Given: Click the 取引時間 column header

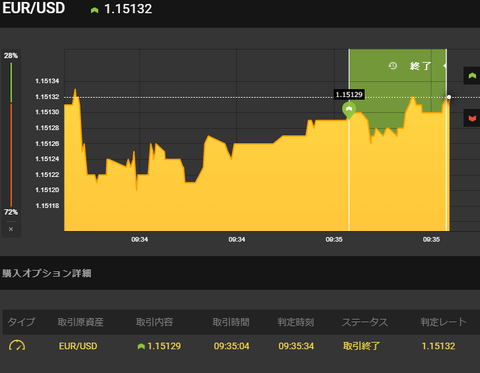Looking at the screenshot, I should click(231, 322).
